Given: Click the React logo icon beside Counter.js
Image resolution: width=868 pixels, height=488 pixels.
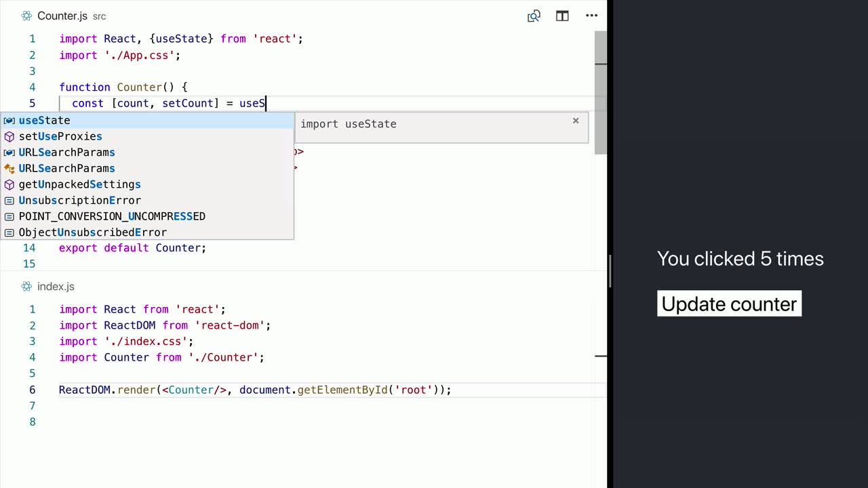Looking at the screenshot, I should [26, 16].
